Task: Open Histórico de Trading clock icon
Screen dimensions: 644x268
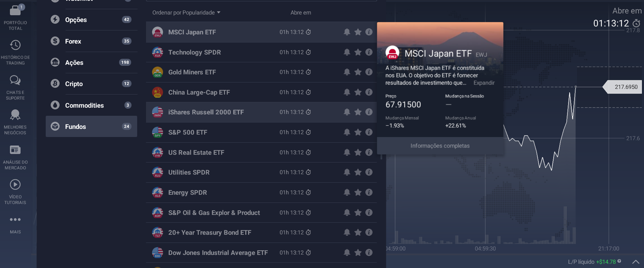Action: [15, 45]
